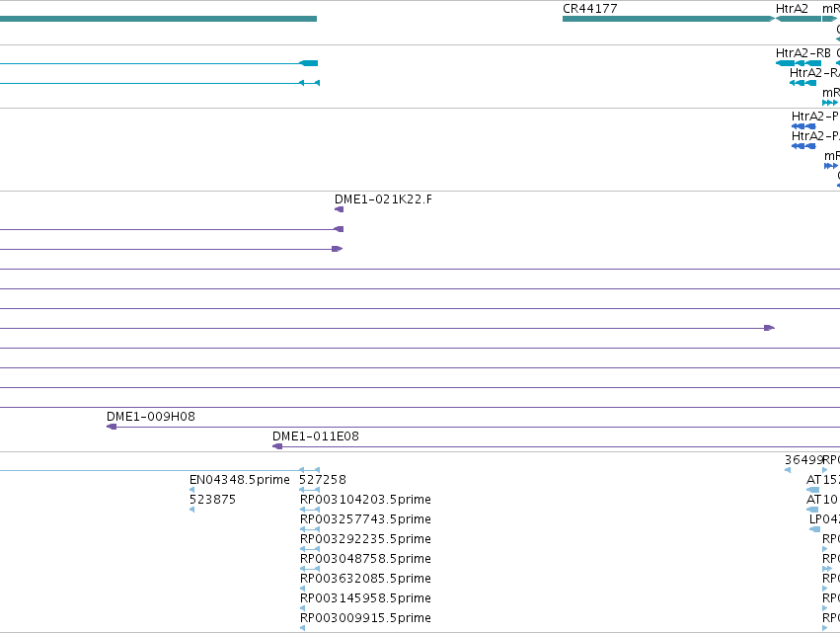Open the DME1-021K22.F feature label
The width and height of the screenshot is (840, 633).
click(383, 199)
